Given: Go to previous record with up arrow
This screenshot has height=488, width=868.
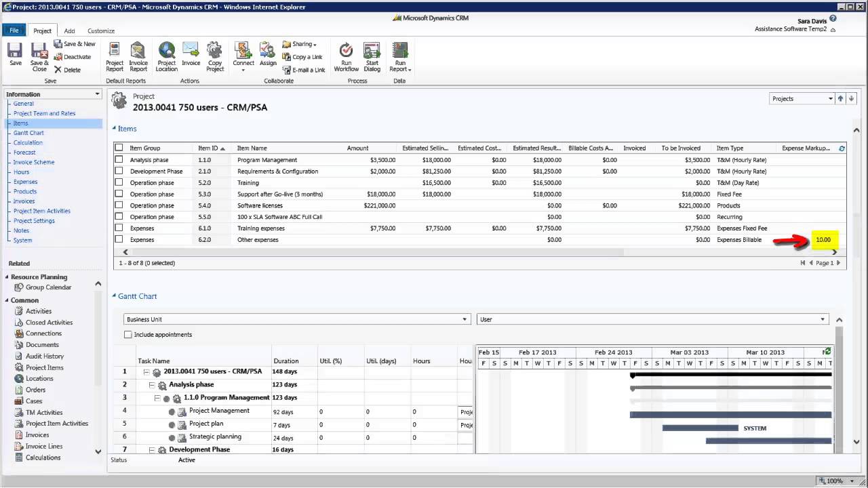Looking at the screenshot, I should (840, 98).
